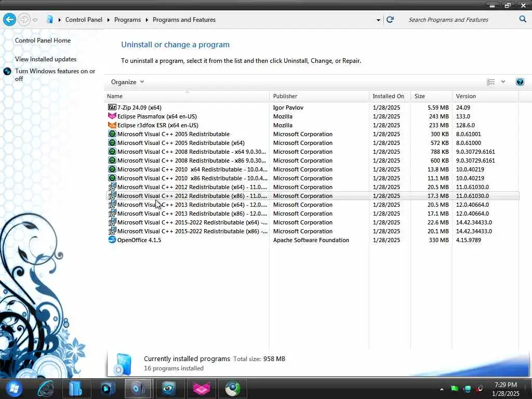Select Microsoft Visual C++ 2008 Redistributable x86 row
The image size is (532, 399).
click(x=312, y=161)
